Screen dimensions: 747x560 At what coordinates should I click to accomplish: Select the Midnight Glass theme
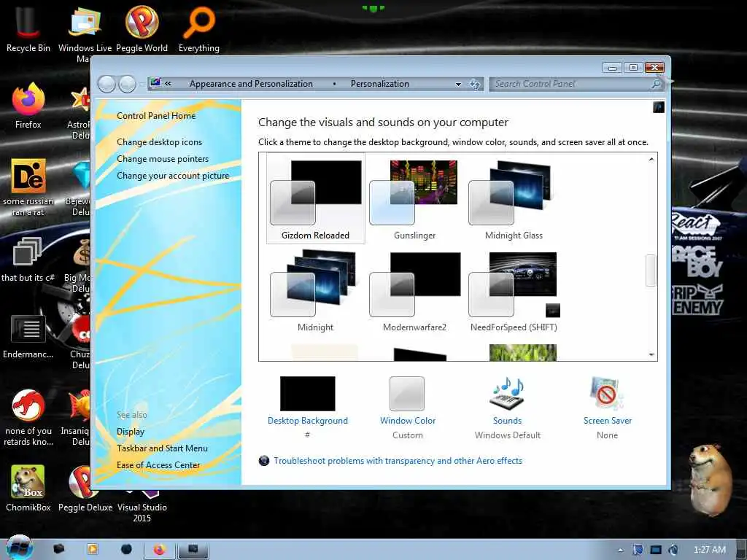[x=514, y=198]
